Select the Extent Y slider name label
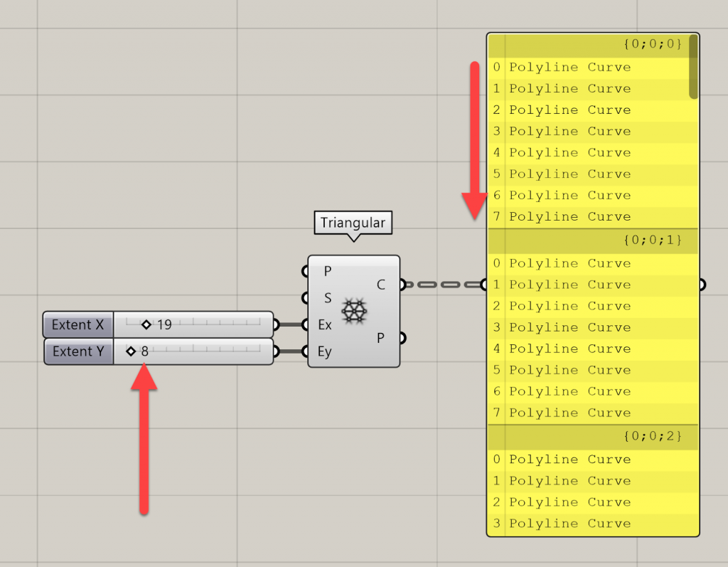Image resolution: width=728 pixels, height=567 pixels. pos(77,351)
